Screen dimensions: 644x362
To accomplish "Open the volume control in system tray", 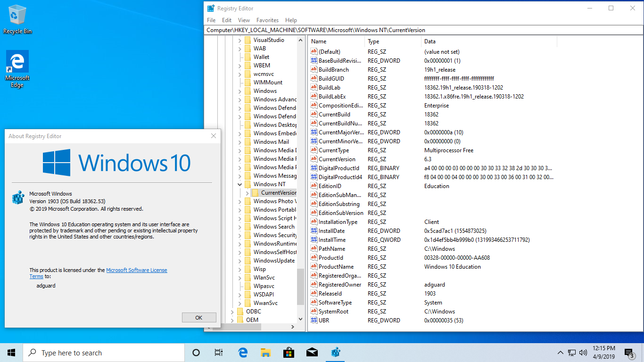I will point(583,353).
